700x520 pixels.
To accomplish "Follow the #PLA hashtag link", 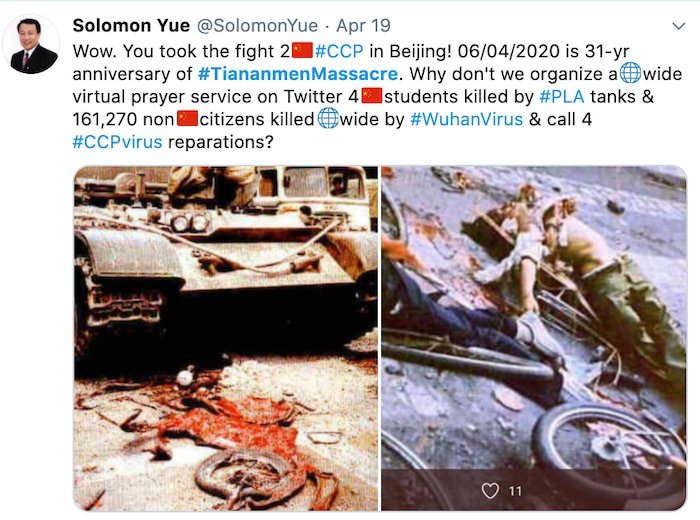I will pos(562,96).
